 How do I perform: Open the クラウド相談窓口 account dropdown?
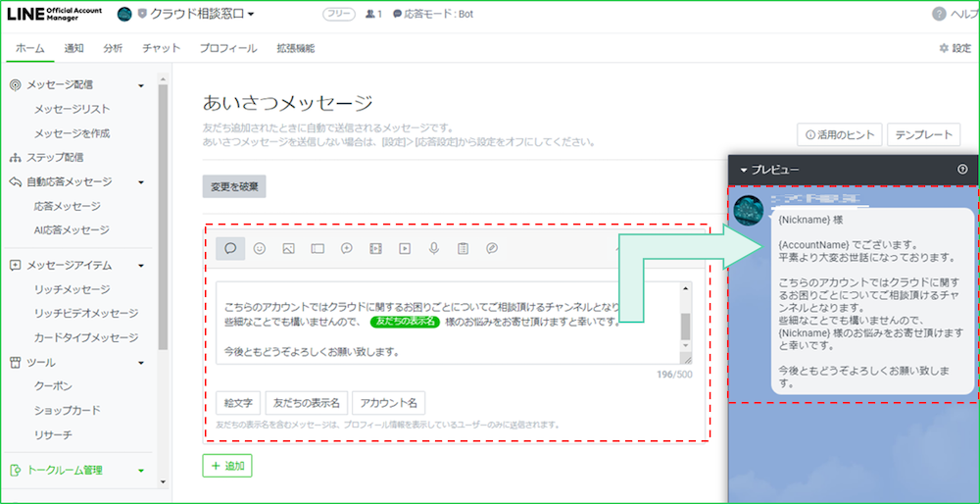(202, 14)
